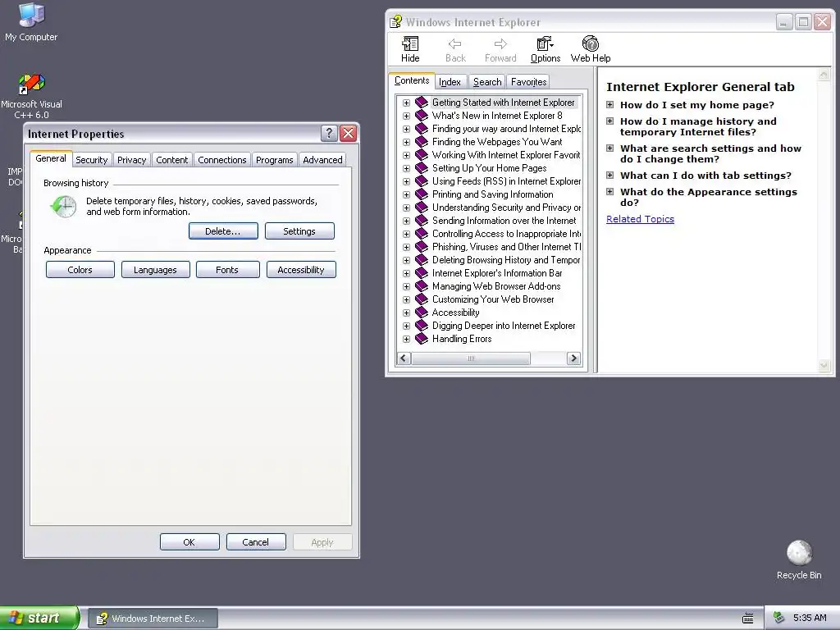The image size is (840, 630).
Task: Click OK in Internet Properties
Action: tap(189, 541)
